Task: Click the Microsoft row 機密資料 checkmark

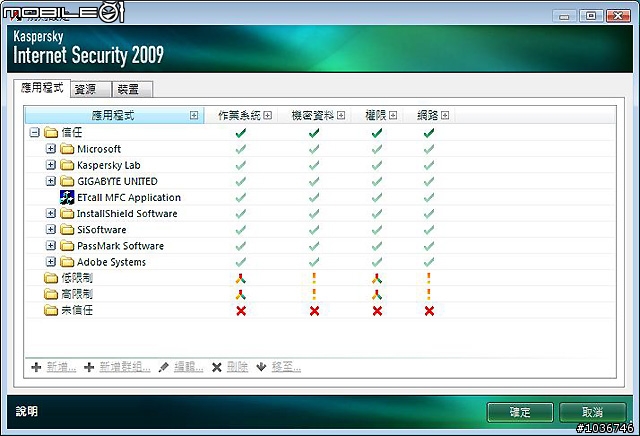Action: [314, 149]
